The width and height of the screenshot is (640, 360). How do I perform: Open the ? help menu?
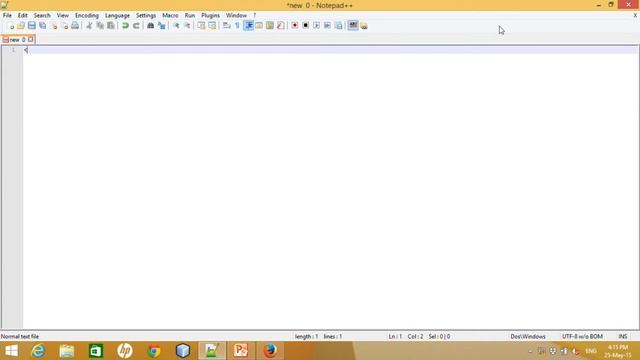[255, 16]
